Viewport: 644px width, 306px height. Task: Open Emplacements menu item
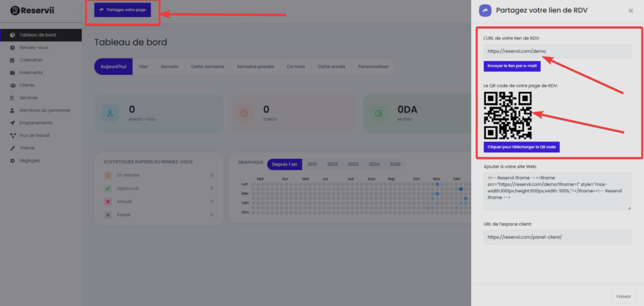point(41,123)
